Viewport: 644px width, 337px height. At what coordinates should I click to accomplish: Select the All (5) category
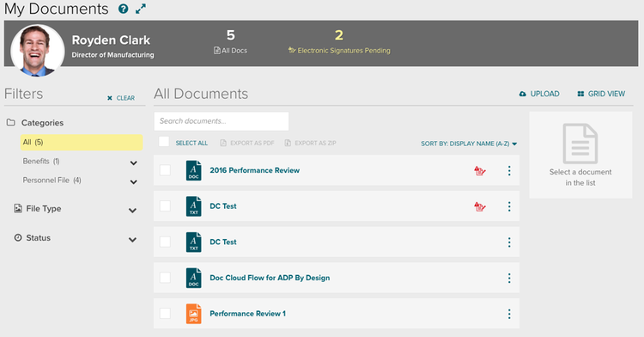[82, 142]
